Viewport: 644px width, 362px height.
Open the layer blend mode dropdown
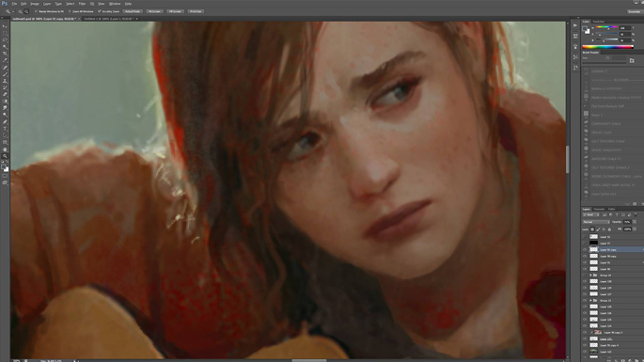coord(596,222)
